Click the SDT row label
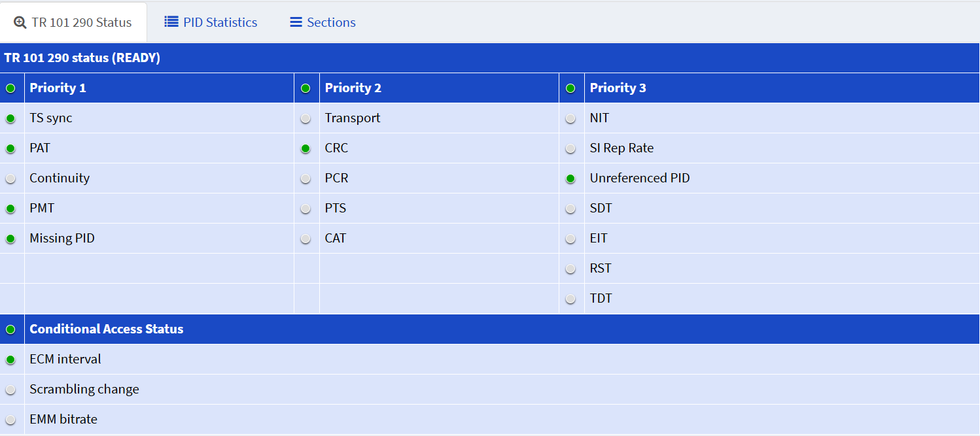Image resolution: width=980 pixels, height=436 pixels. [601, 209]
